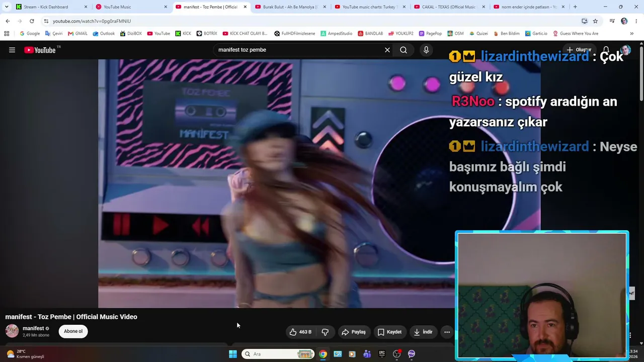Expand the hidden bookmarks overflow chevron
Screen dimensions: 644x362
point(632,34)
